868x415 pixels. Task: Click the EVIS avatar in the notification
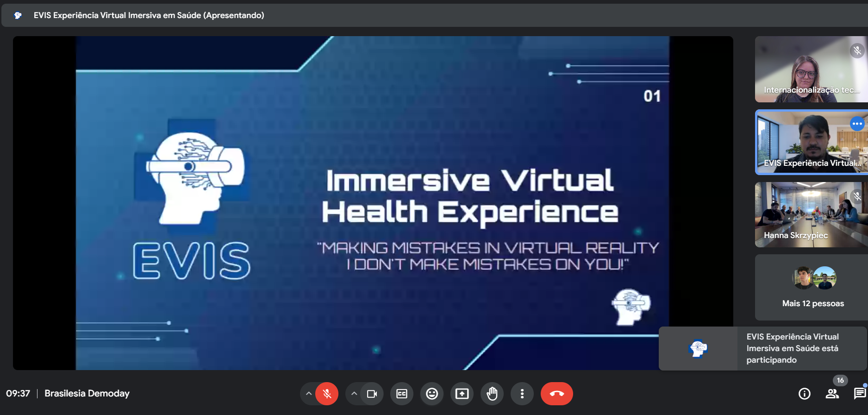click(x=698, y=348)
